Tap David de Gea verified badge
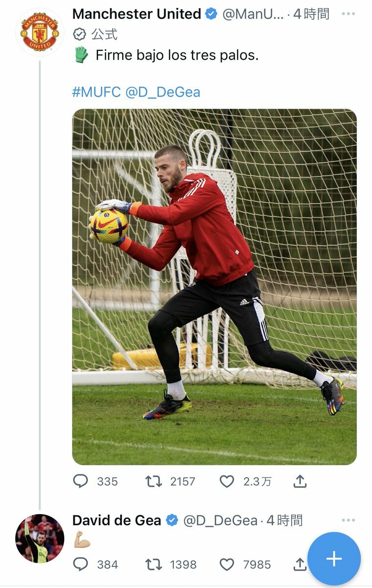The image size is (372, 588). pos(172,520)
